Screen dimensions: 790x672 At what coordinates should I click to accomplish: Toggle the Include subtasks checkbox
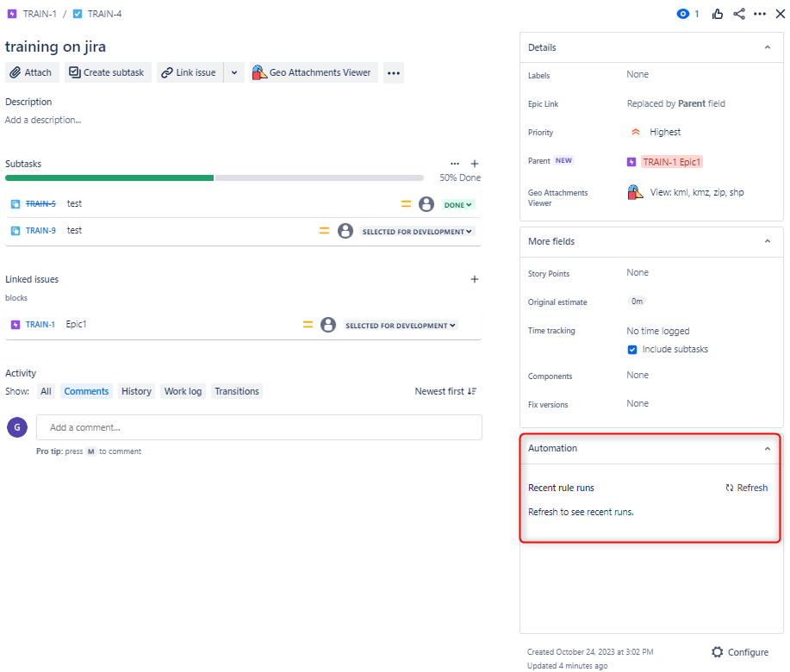[632, 350]
